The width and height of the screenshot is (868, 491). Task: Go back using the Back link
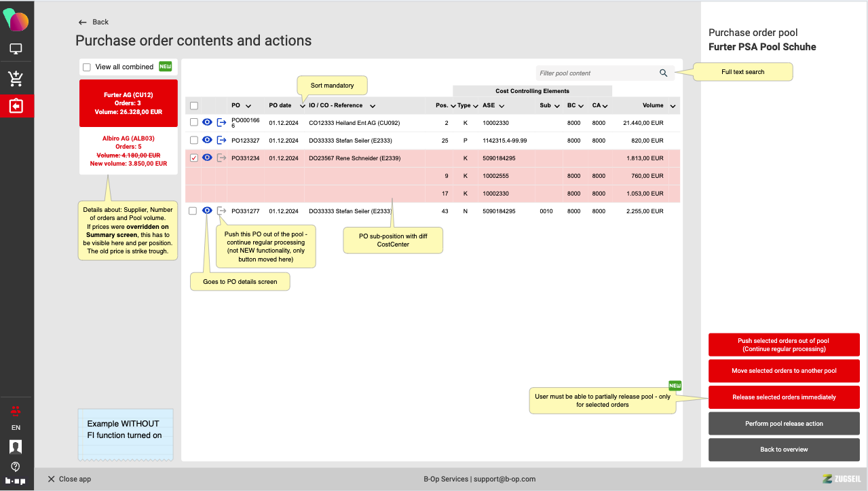[94, 22]
